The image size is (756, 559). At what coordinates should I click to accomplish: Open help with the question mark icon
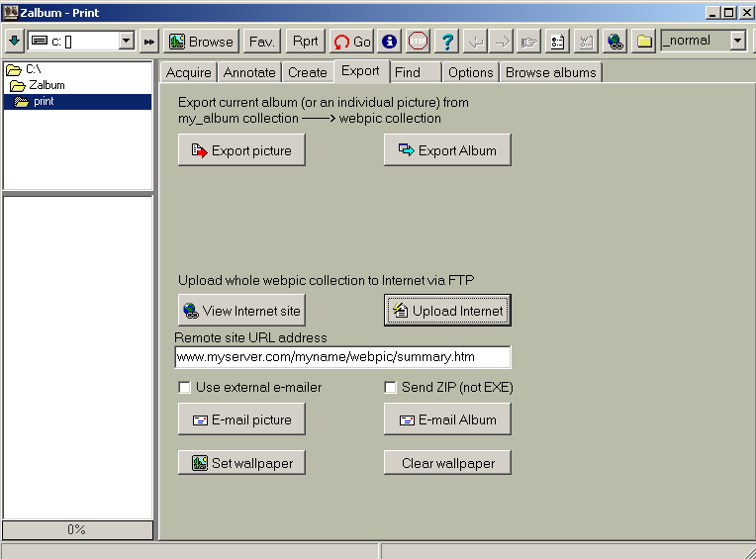(x=447, y=42)
